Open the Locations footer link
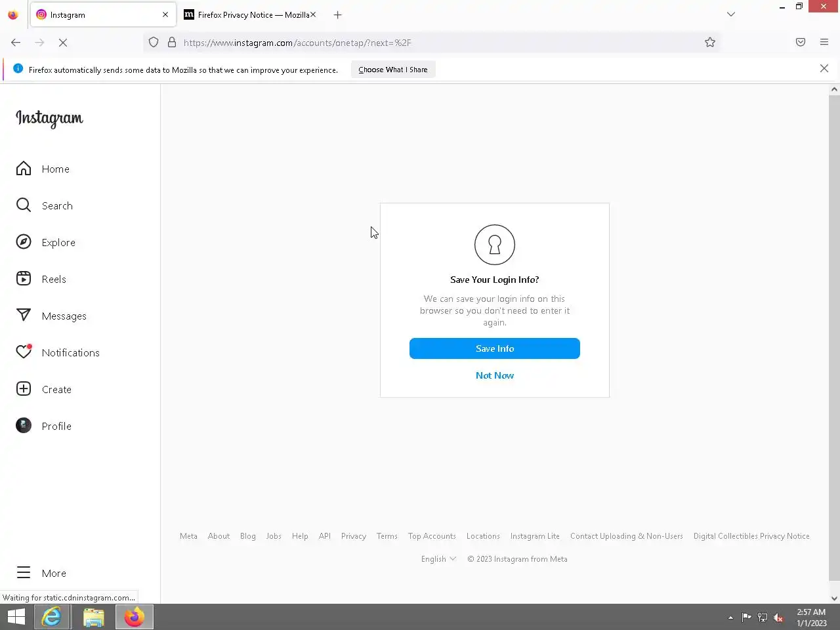This screenshot has height=630, width=840. [x=483, y=536]
